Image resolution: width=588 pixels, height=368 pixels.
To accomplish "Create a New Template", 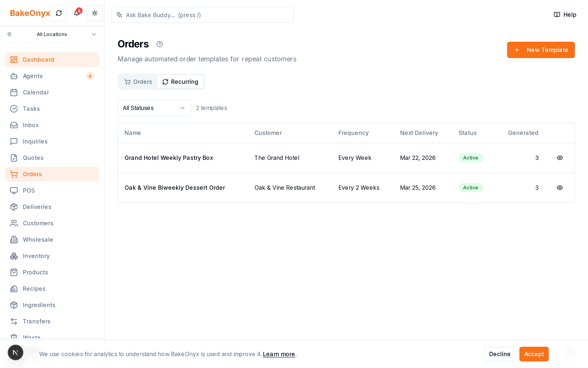I will tap(541, 50).
